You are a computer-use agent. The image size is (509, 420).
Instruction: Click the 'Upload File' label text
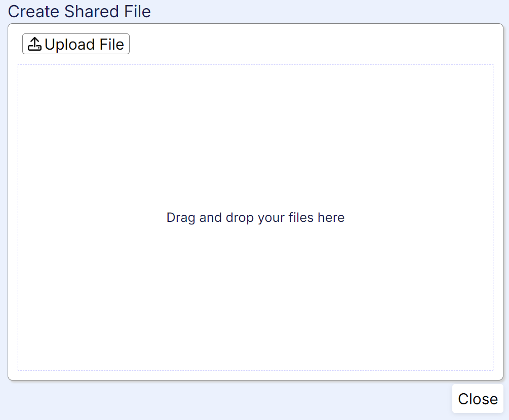coord(84,45)
